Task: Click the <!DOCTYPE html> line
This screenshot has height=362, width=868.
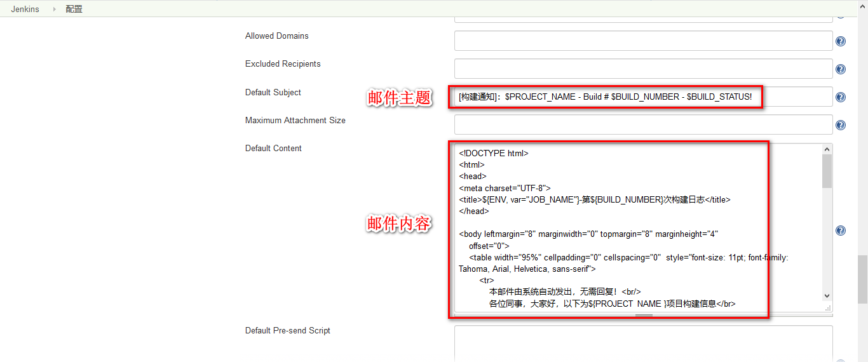Action: [494, 153]
